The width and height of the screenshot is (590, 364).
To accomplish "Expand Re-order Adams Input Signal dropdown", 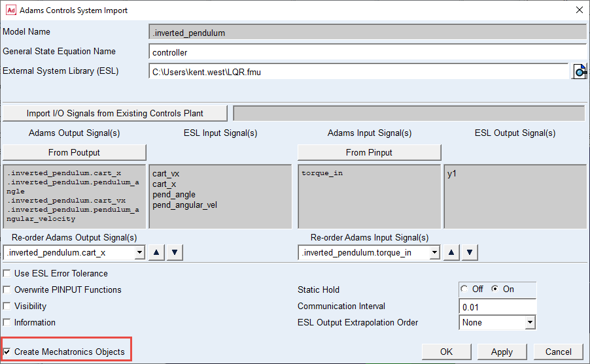I will (x=434, y=252).
